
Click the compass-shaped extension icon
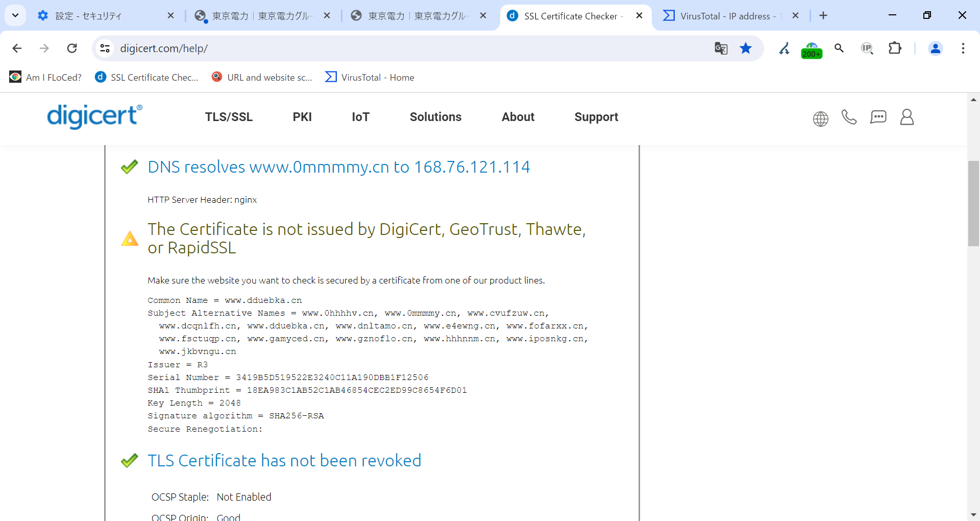click(x=784, y=49)
